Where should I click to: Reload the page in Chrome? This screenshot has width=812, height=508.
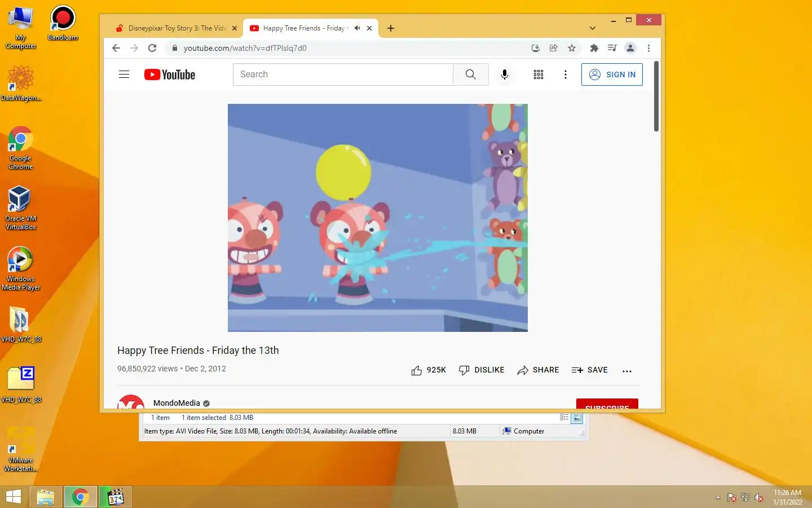(152, 48)
